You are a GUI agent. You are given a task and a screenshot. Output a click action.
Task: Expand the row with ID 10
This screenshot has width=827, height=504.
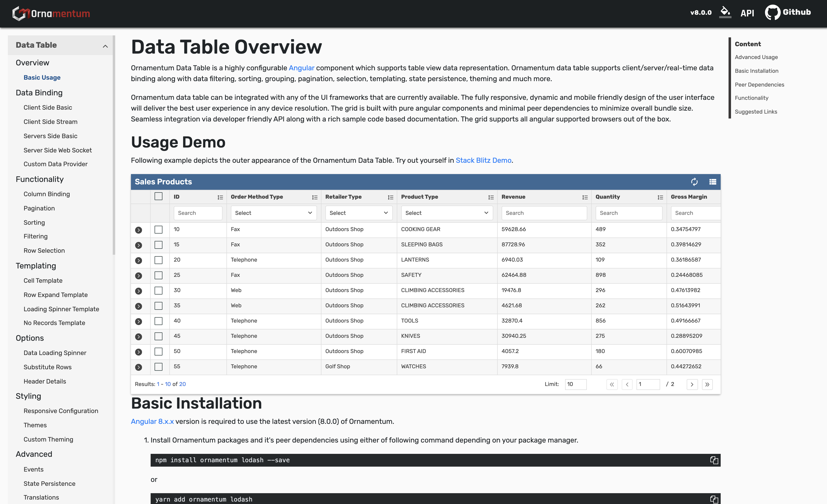tap(138, 230)
